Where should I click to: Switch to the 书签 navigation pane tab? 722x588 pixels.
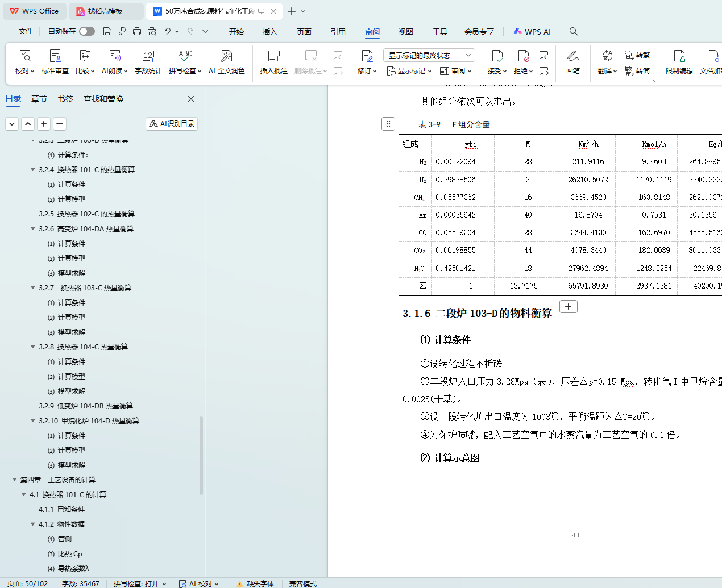(65, 99)
